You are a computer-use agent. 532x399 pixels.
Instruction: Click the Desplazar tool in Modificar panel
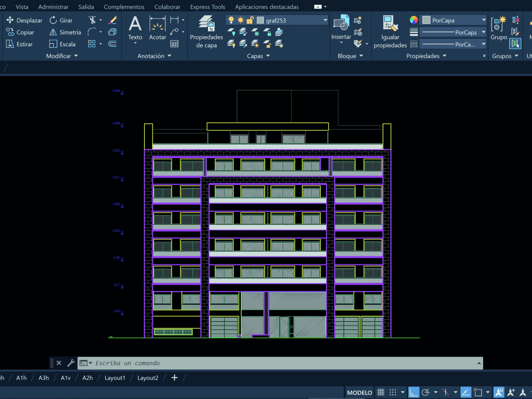pyautogui.click(x=24, y=20)
